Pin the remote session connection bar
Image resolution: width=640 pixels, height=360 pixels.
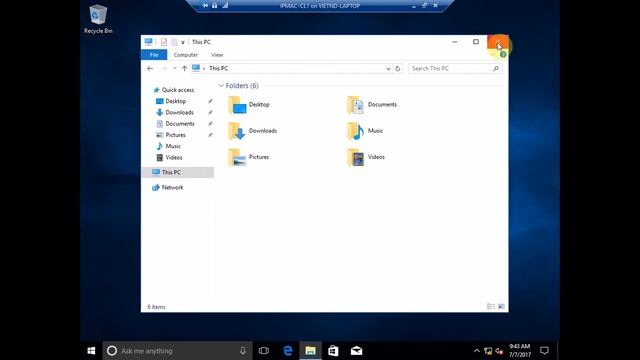pos(205,6)
